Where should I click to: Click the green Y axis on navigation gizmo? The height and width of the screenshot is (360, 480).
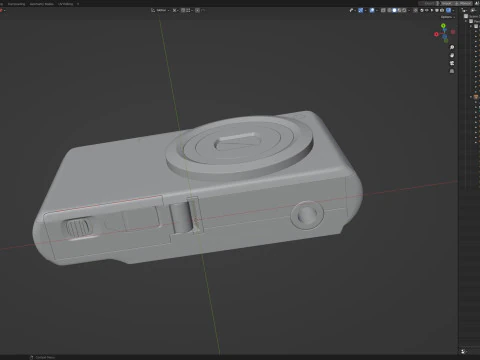[443, 26]
